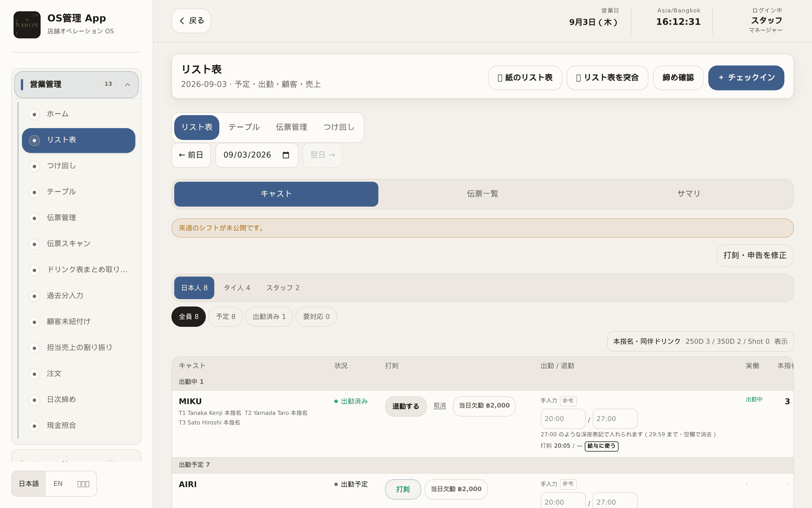Viewport: 812px width, 508px height.
Task: Click 当日欠勤 ฿2,000 for MIKU
Action: pyautogui.click(x=484, y=406)
